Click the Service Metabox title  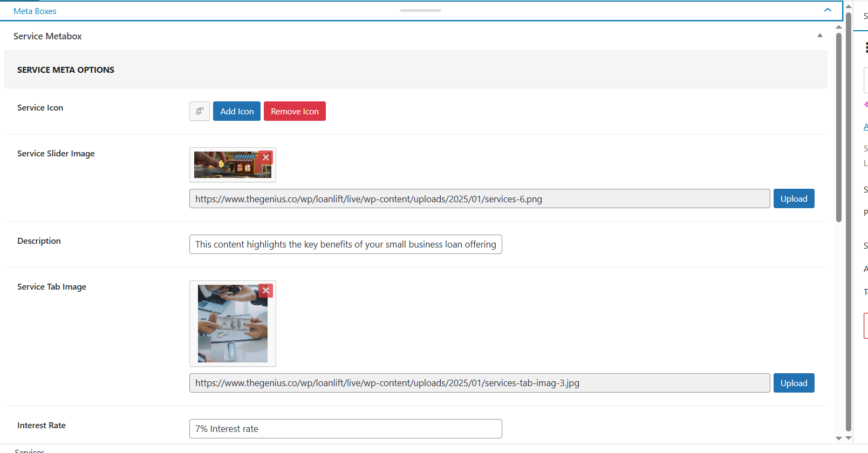[x=47, y=36]
